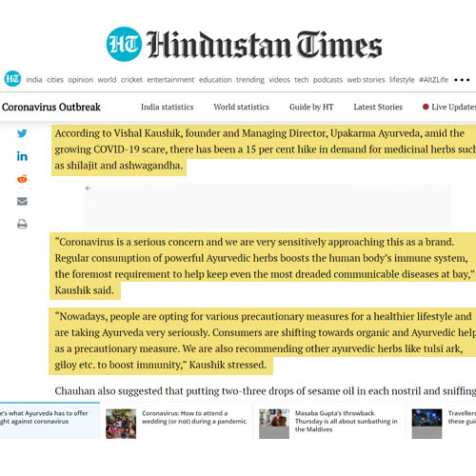Open the india section
The width and height of the screenshot is (476, 476).
(x=34, y=79)
